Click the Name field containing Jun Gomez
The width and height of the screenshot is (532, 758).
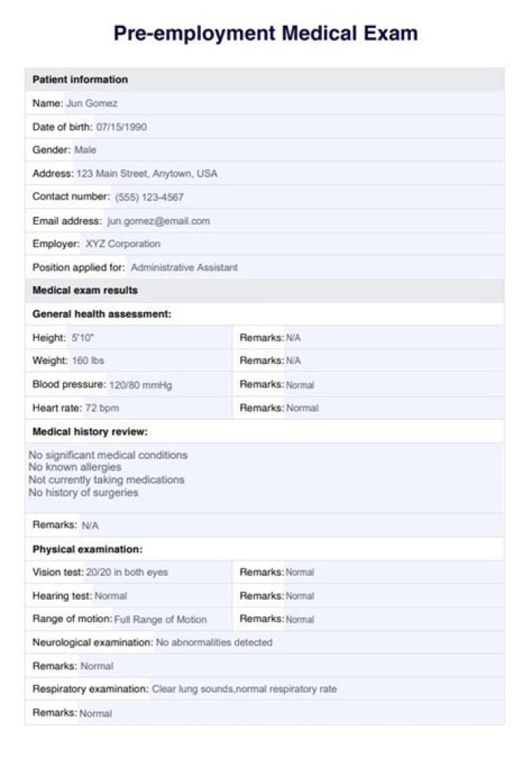tap(92, 104)
